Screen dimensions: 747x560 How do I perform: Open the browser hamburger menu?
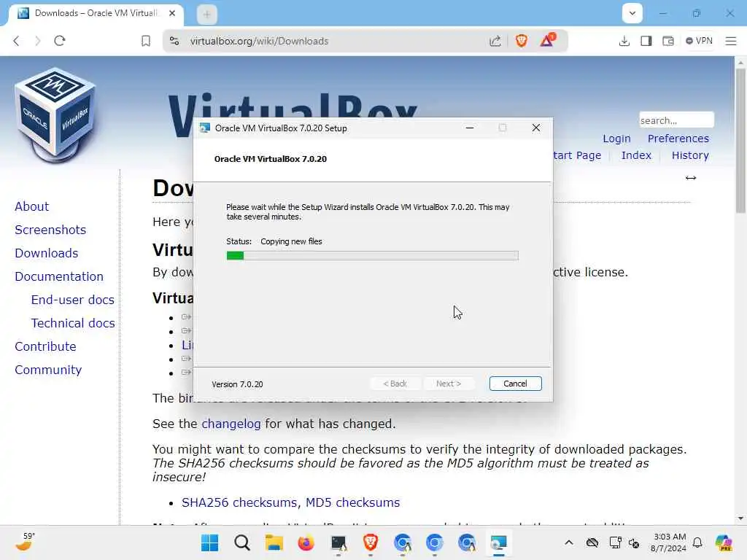point(731,41)
